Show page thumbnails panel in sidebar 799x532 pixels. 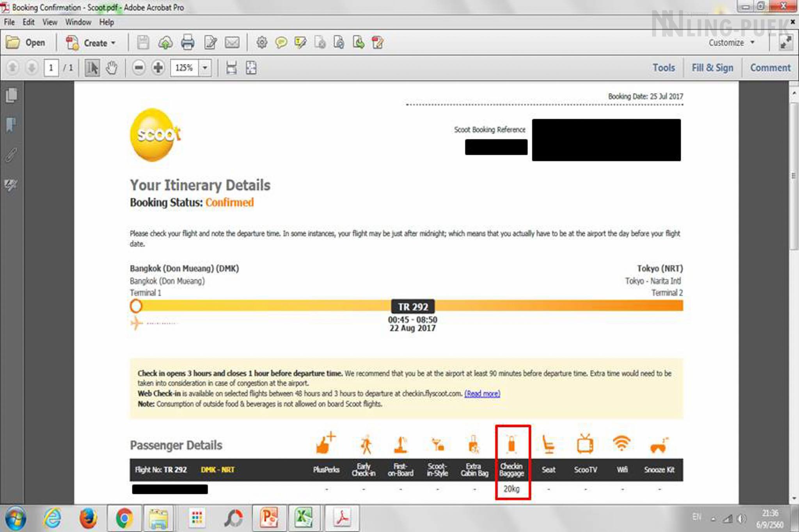(11, 96)
